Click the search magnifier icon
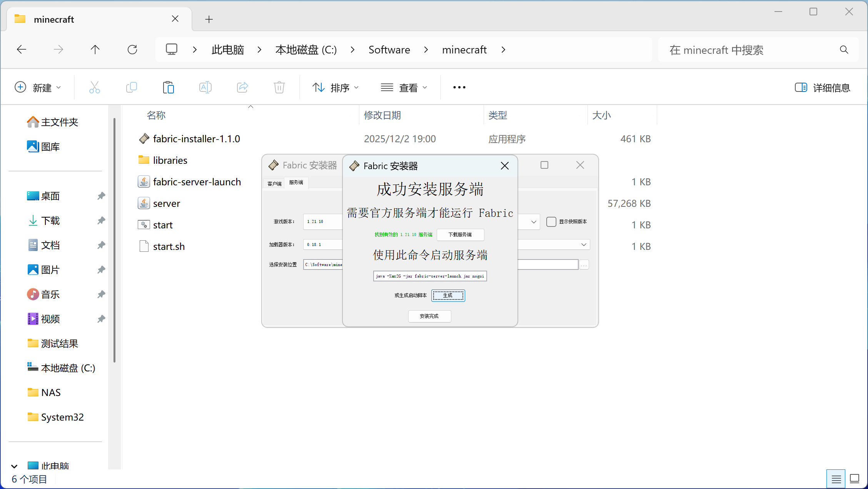 844,50
